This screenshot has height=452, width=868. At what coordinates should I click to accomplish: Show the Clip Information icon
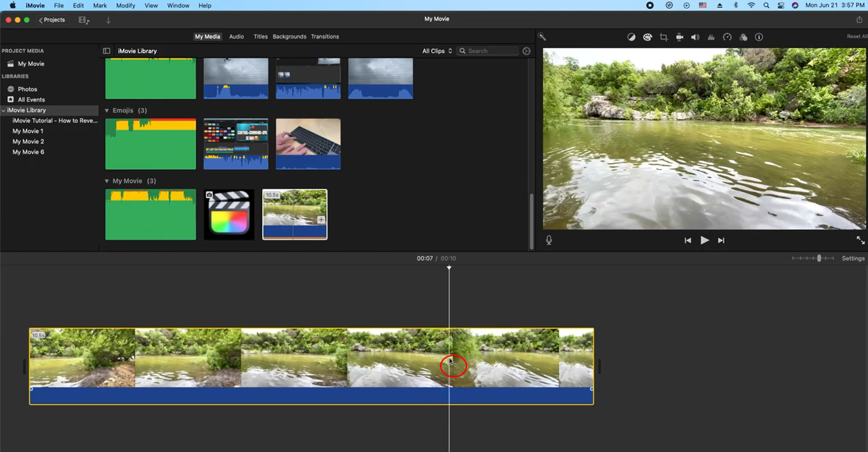pos(759,37)
